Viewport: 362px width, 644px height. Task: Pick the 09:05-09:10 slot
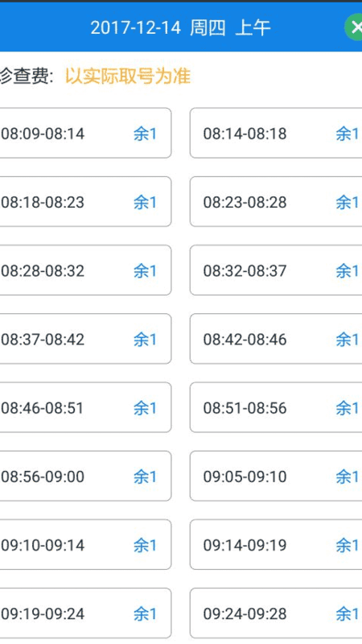(276, 476)
